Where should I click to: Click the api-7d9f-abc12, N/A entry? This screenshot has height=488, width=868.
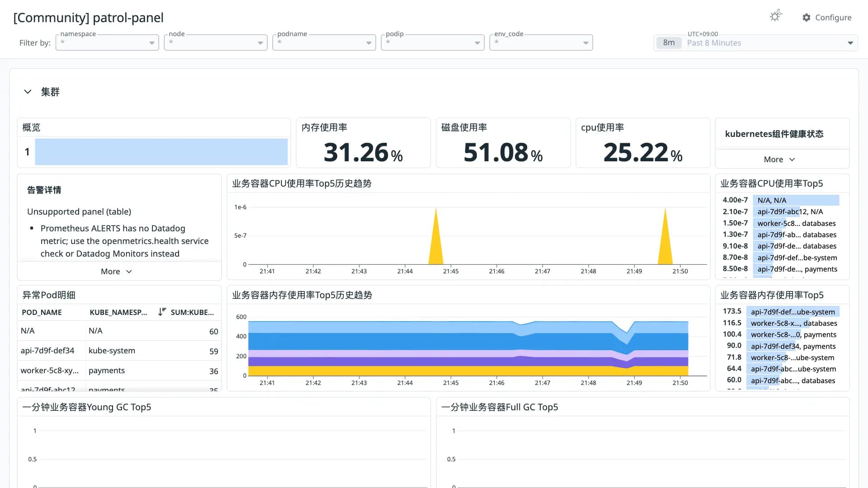point(790,211)
